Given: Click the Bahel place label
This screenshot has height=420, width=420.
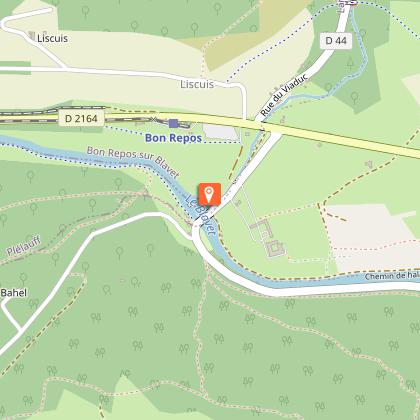Looking at the screenshot, I should coord(14,293).
